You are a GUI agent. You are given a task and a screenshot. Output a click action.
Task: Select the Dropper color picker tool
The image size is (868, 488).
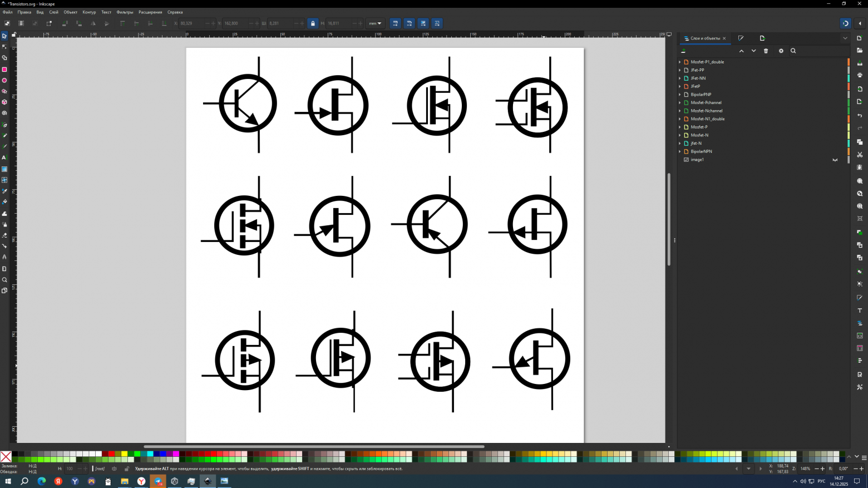point(4,191)
